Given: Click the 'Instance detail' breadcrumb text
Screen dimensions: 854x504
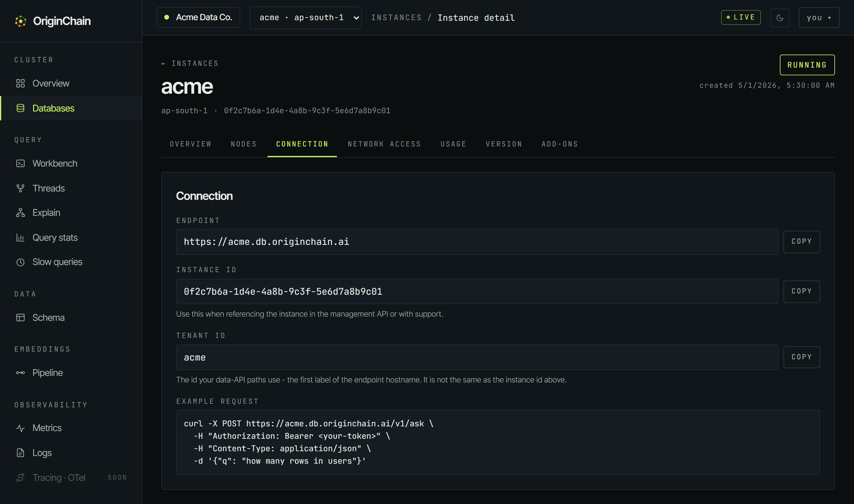Looking at the screenshot, I should tap(476, 18).
